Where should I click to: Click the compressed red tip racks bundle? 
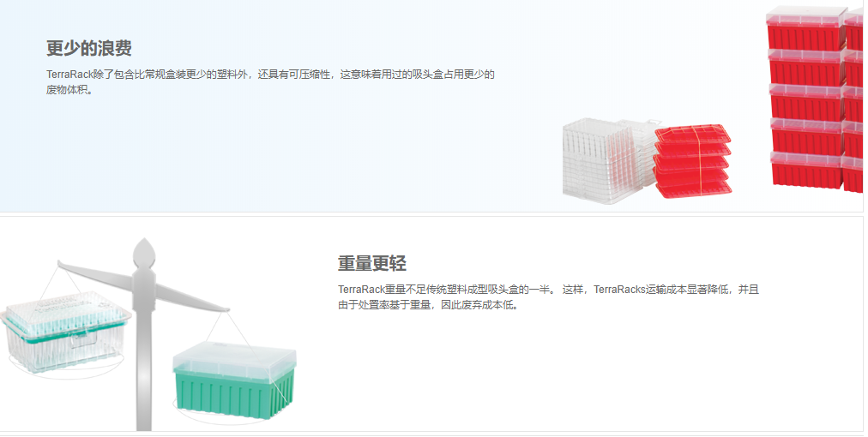(x=693, y=160)
